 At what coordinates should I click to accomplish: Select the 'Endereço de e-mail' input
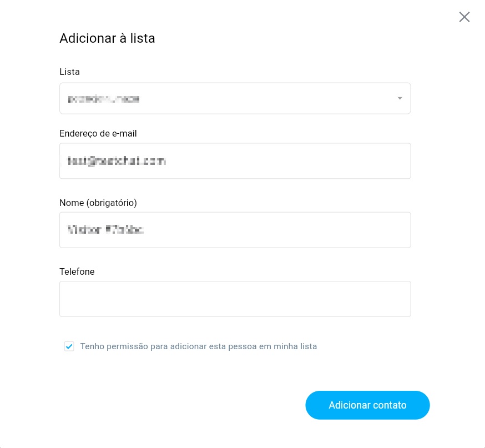tap(235, 161)
